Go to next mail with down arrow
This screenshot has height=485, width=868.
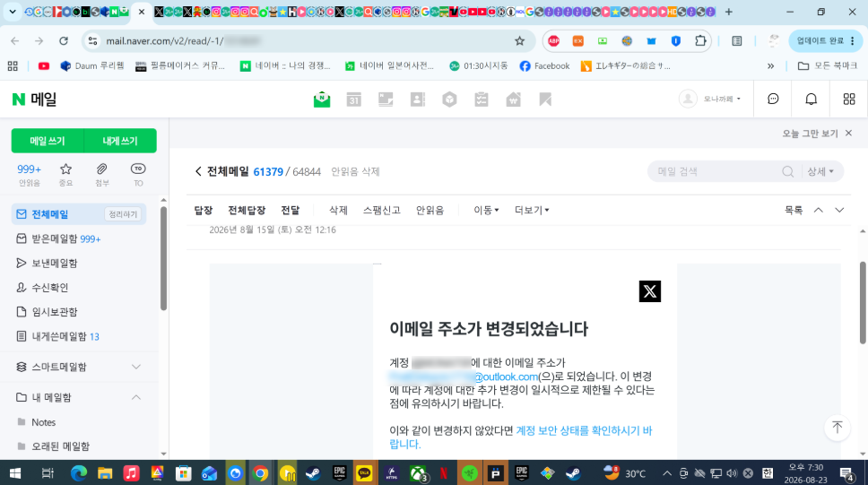click(839, 211)
